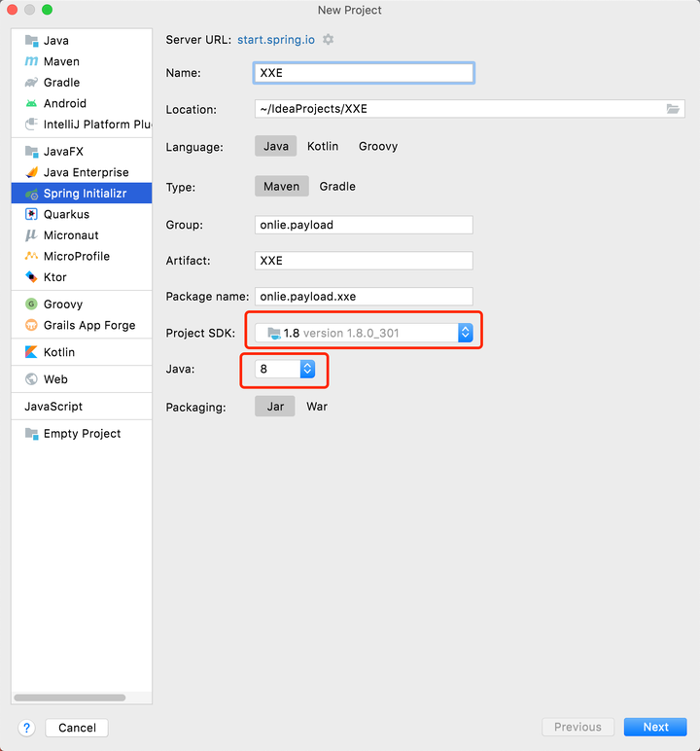Click the Grails App Forge icon

point(32,325)
